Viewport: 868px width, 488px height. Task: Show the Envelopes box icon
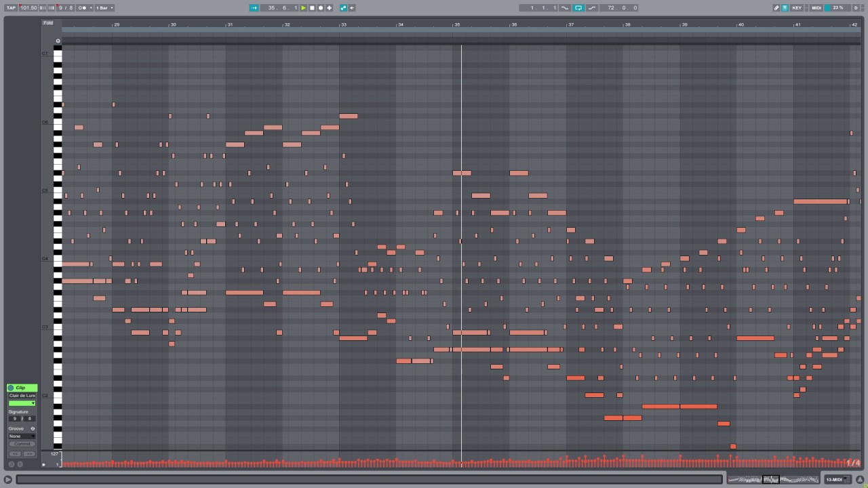coord(20,464)
